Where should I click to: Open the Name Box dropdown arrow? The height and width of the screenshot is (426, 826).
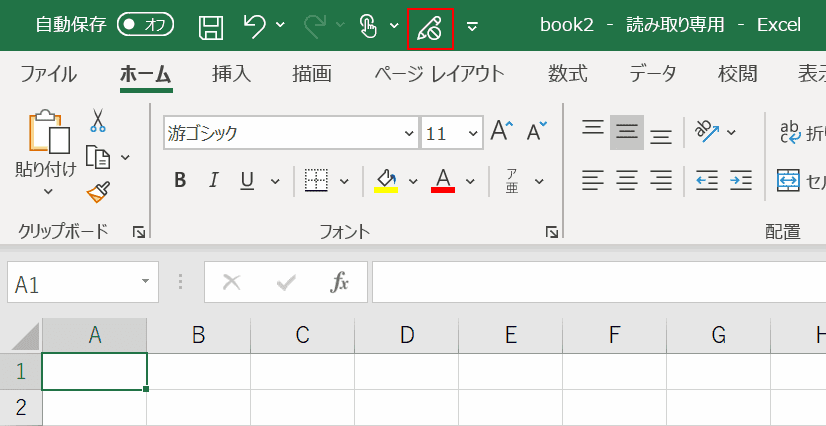pyautogui.click(x=145, y=281)
